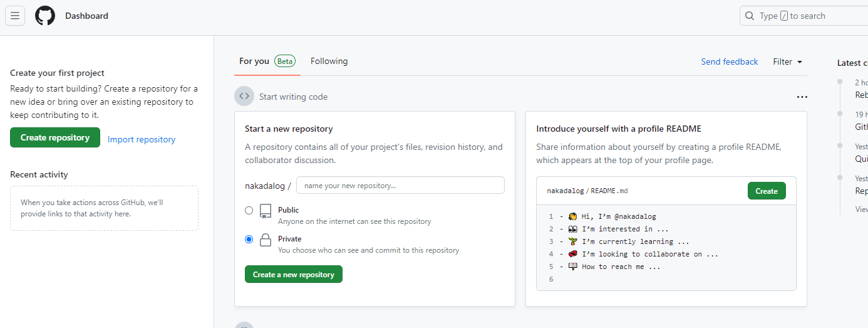The width and height of the screenshot is (868, 328).
Task: Click the Type / to search box
Action: (x=808, y=16)
